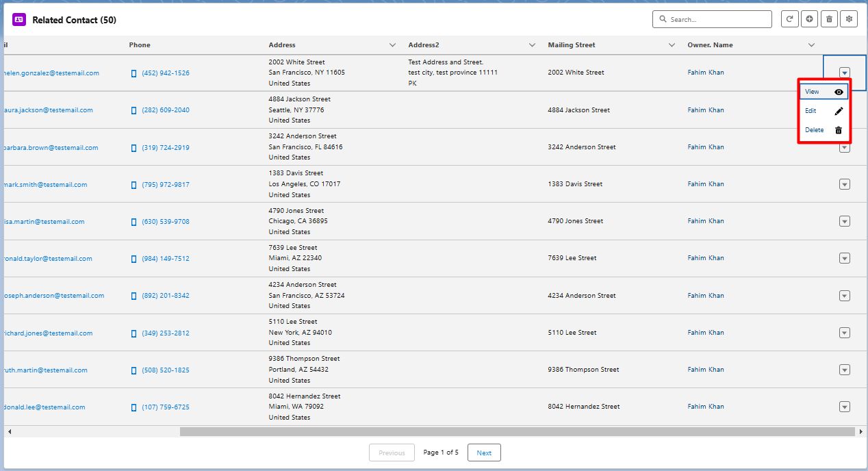Refresh the related contact list

coord(790,19)
